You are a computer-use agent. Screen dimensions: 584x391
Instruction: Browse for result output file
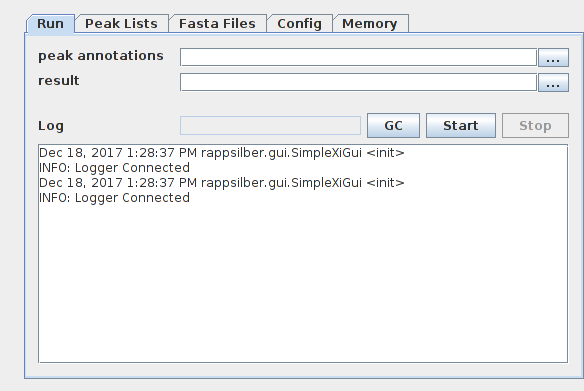pos(553,83)
